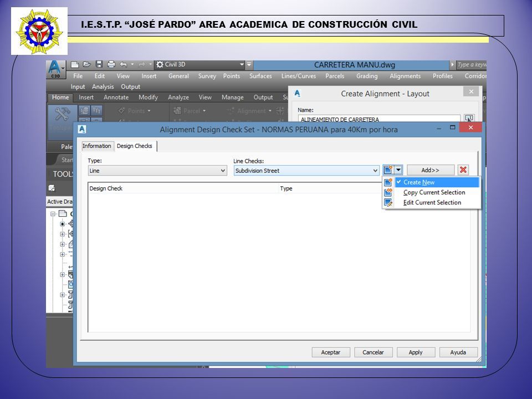Open the Lines/Curves menu
Viewport: 532px width, 399px height.
click(x=299, y=76)
